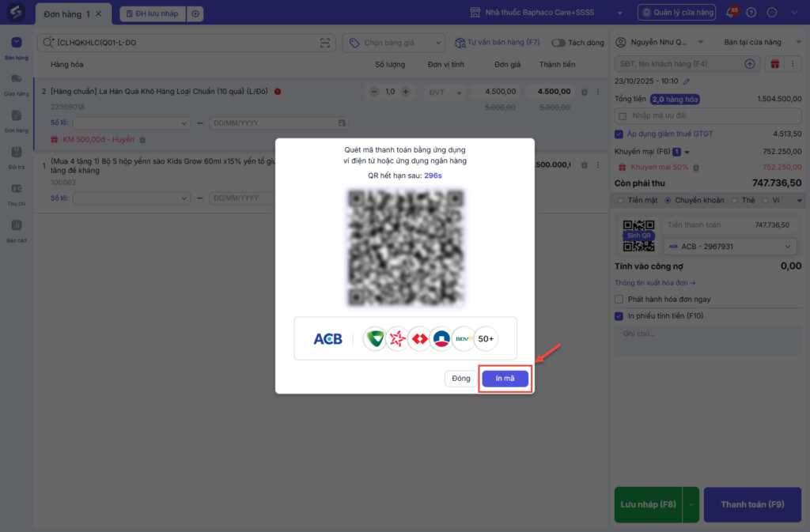Image resolution: width=810 pixels, height=532 pixels.
Task: Increase quantity of La Hán Quả item
Action: [x=406, y=92]
